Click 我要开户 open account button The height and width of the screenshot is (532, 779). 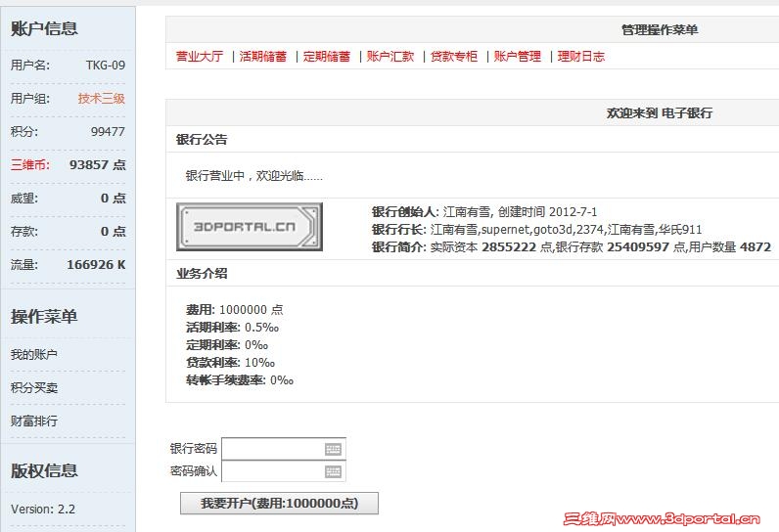[279, 504]
